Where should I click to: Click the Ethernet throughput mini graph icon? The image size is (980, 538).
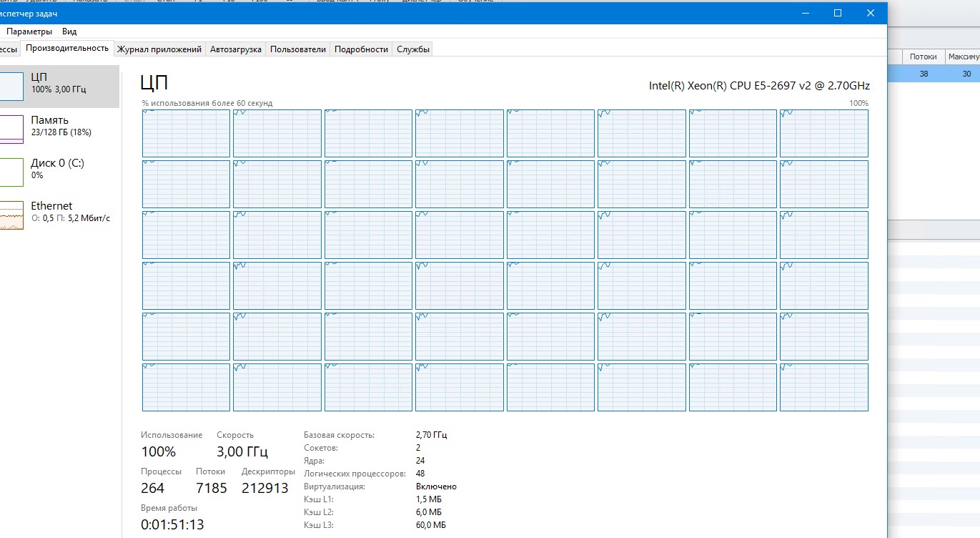(x=11, y=215)
